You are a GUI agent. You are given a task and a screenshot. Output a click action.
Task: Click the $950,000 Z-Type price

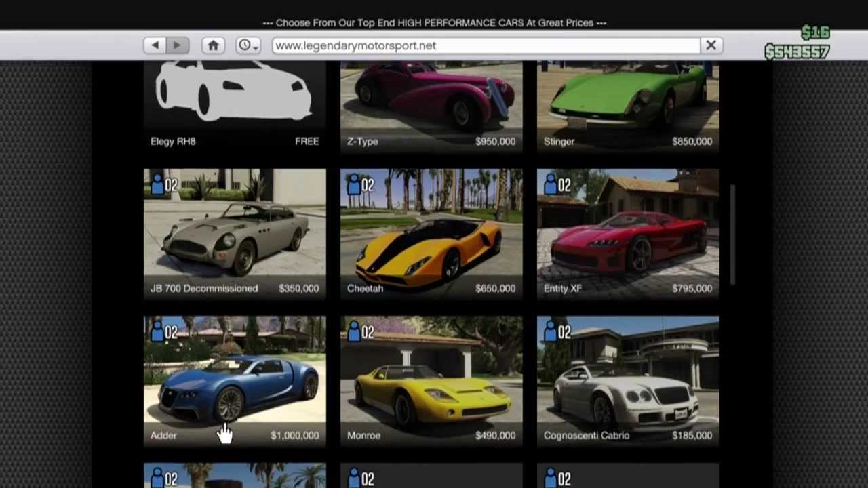coord(495,142)
